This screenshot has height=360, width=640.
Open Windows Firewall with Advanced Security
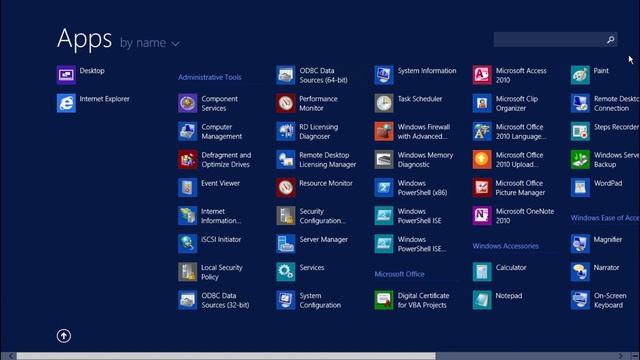413,131
